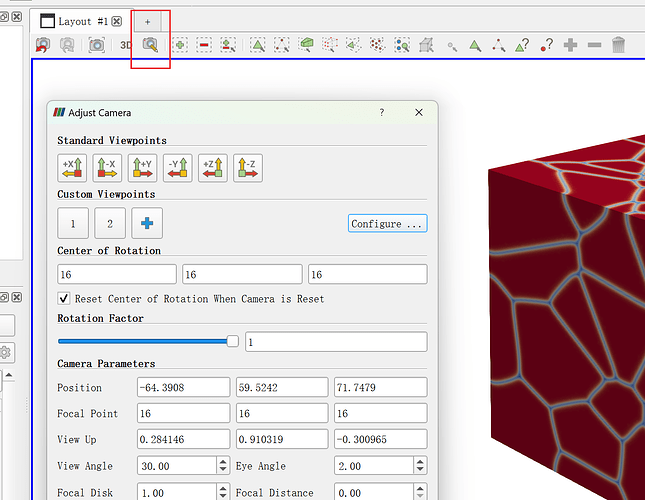Clear selection with trash can icon
Screen dimensions: 645x500
tap(619, 45)
